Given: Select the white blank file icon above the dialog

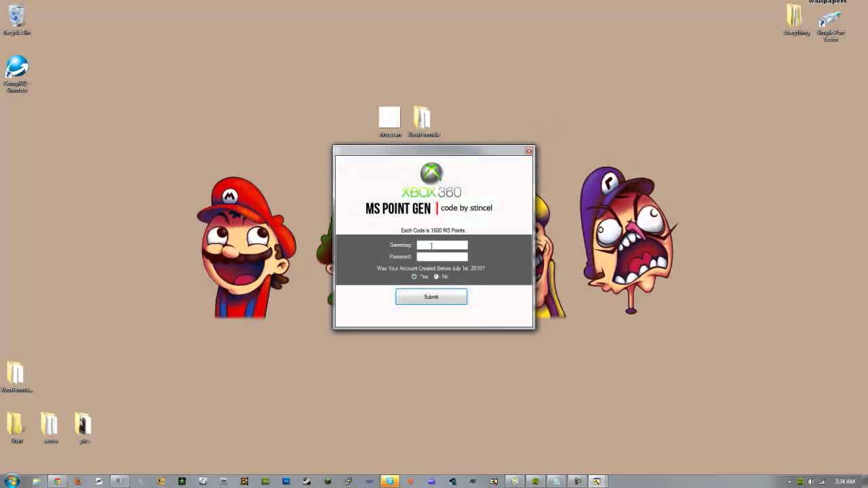Looking at the screenshot, I should [x=390, y=122].
